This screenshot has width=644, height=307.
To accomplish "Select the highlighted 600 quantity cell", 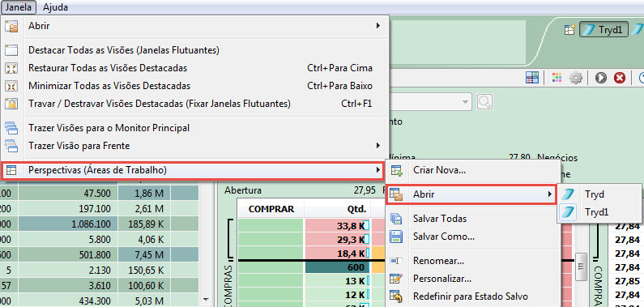I will coord(337,267).
